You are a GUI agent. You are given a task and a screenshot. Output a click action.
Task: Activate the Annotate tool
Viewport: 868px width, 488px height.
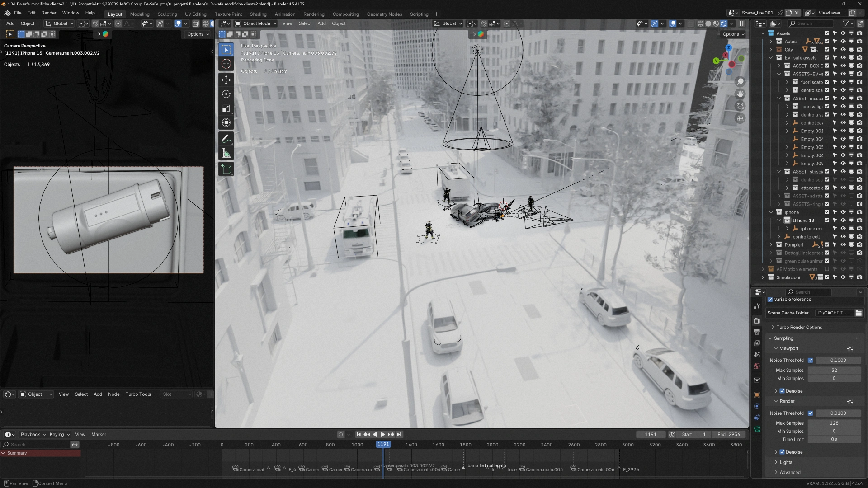tap(226, 139)
